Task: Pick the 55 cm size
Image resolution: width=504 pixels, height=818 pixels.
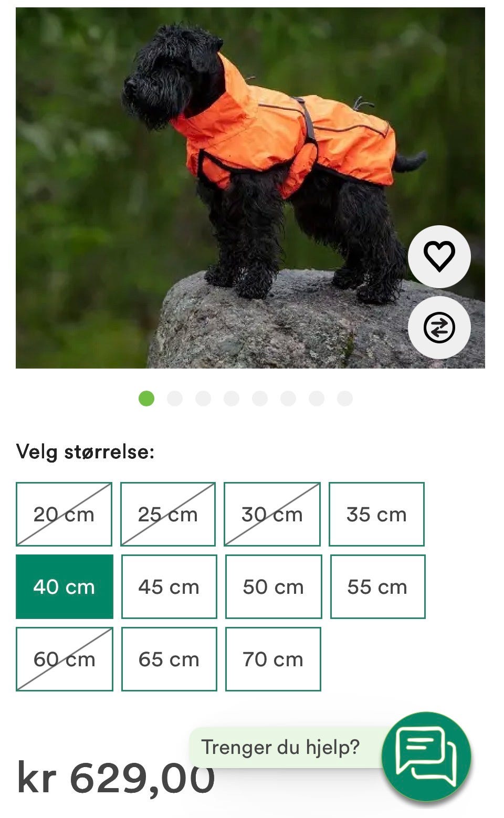Action: tap(377, 586)
